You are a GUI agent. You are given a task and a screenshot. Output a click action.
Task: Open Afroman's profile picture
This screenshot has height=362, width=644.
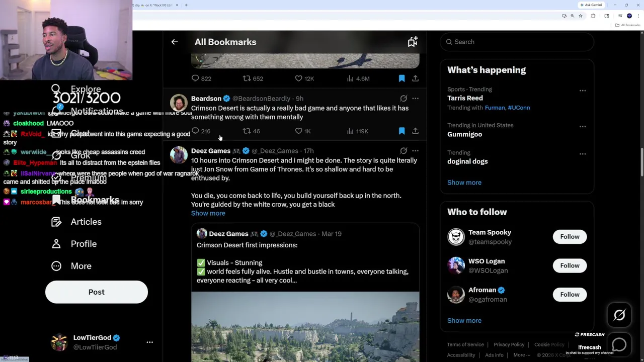[456, 295]
